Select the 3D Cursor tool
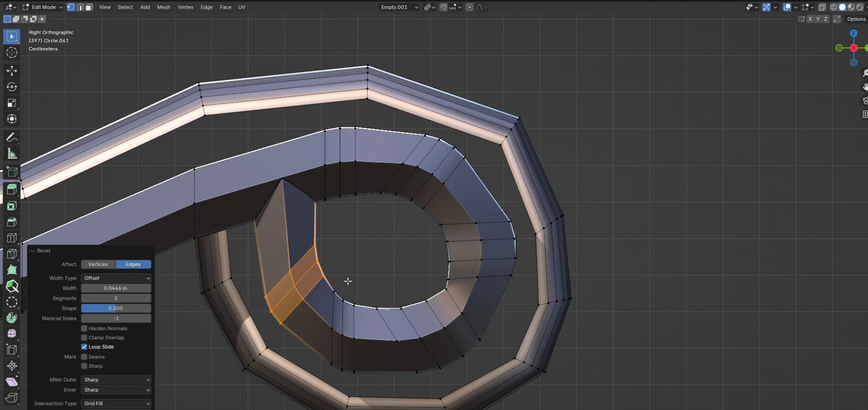 pyautogui.click(x=12, y=53)
